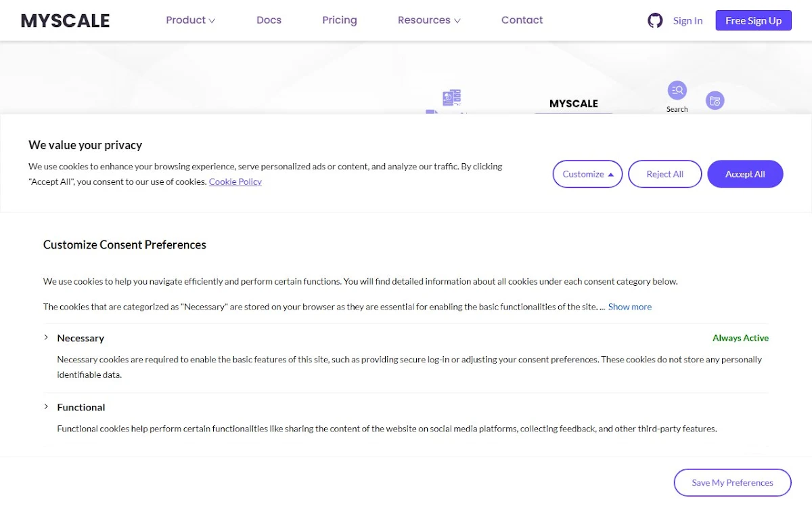
Task: Click the We value your privacy heading
Action: tap(85, 145)
